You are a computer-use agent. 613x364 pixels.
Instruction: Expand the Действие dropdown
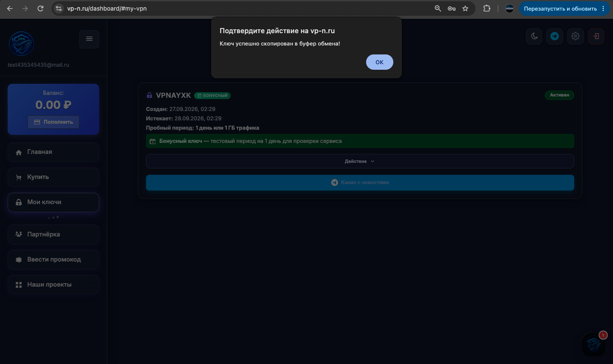pyautogui.click(x=360, y=161)
